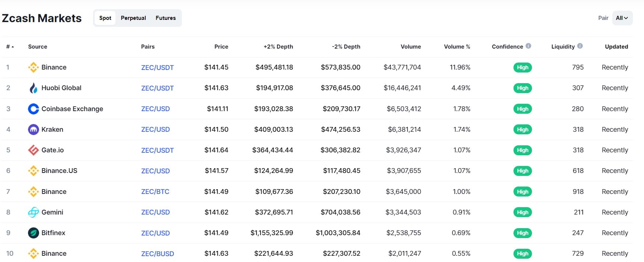Switch to the Perpetual tab
Viewport: 644px width, 262px height.
point(133,18)
